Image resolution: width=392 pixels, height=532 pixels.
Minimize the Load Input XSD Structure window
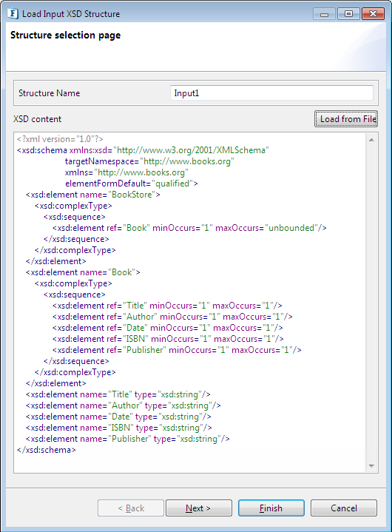tap(324, 14)
